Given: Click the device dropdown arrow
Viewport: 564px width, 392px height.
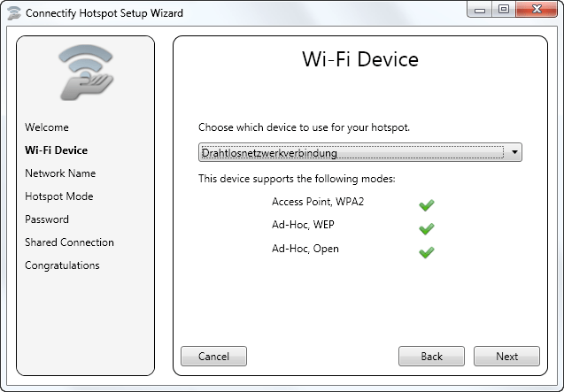Looking at the screenshot, I should 514,152.
